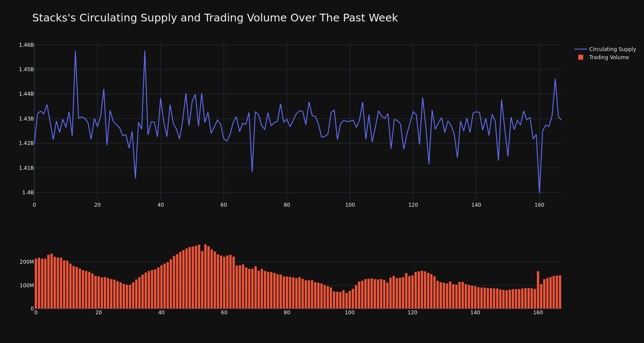Click the 1.41B y-axis label
The image size is (644, 343).
[26, 168]
